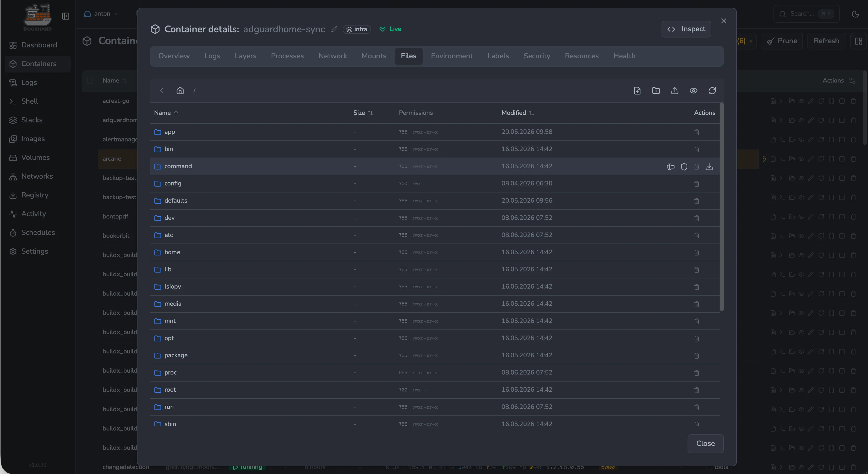Close the container details dialog with X
The height and width of the screenshot is (474, 868).
coord(724,21)
